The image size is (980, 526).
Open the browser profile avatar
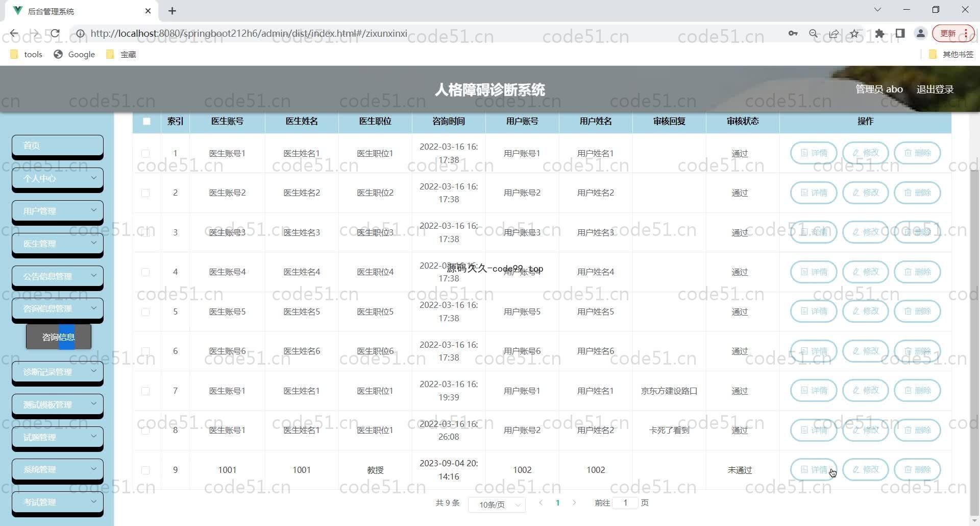921,34
